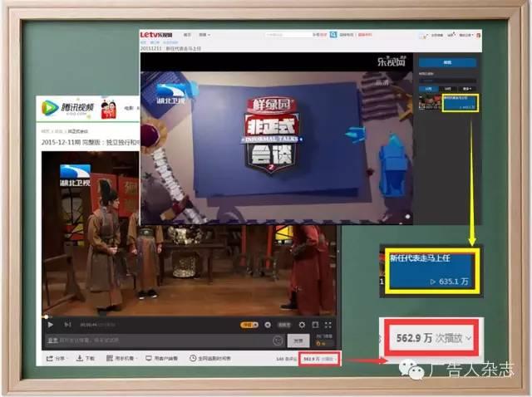
Task: Click the 腾讯视频 logo
Action: click(x=67, y=108)
